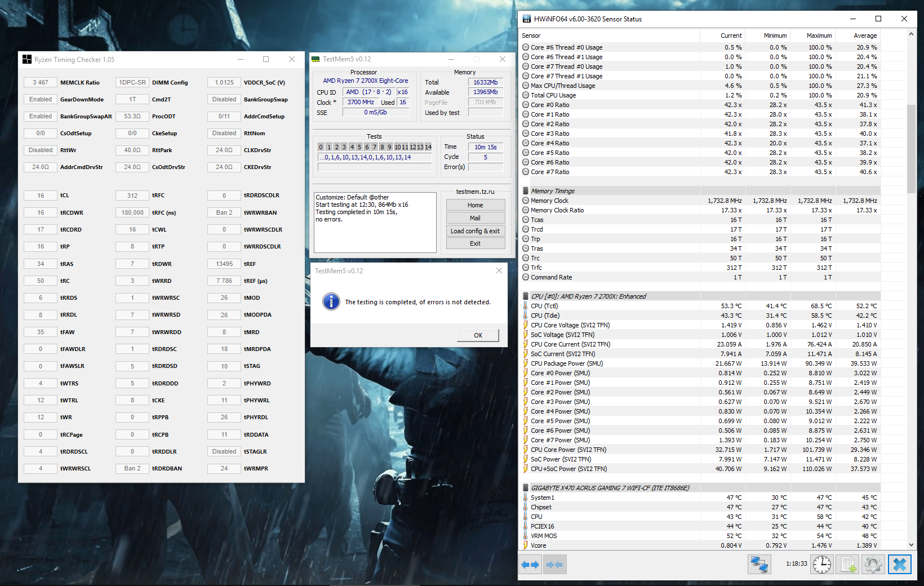Click the scroll up arrow in HWiNFO
This screenshot has width=924, height=586.
pyautogui.click(x=911, y=34)
